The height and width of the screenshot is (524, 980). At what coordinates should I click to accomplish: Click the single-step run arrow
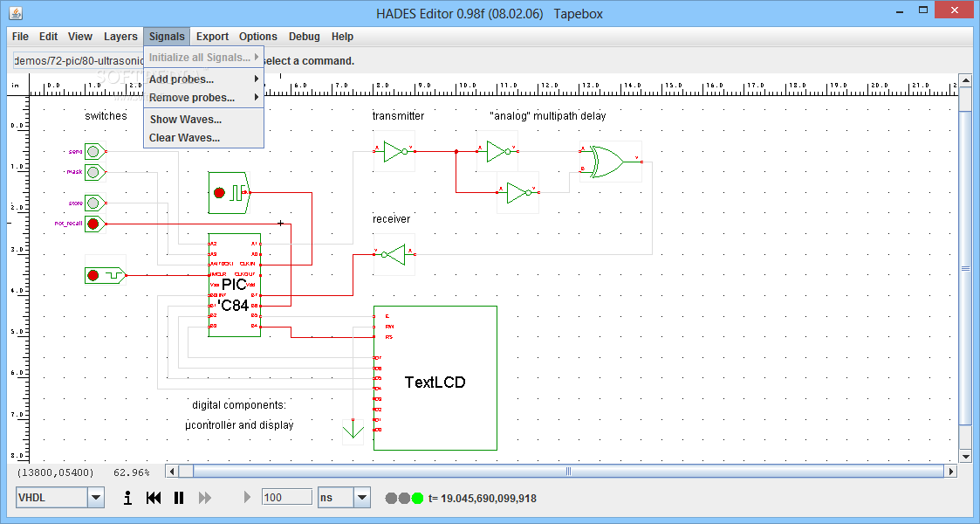[247, 497]
